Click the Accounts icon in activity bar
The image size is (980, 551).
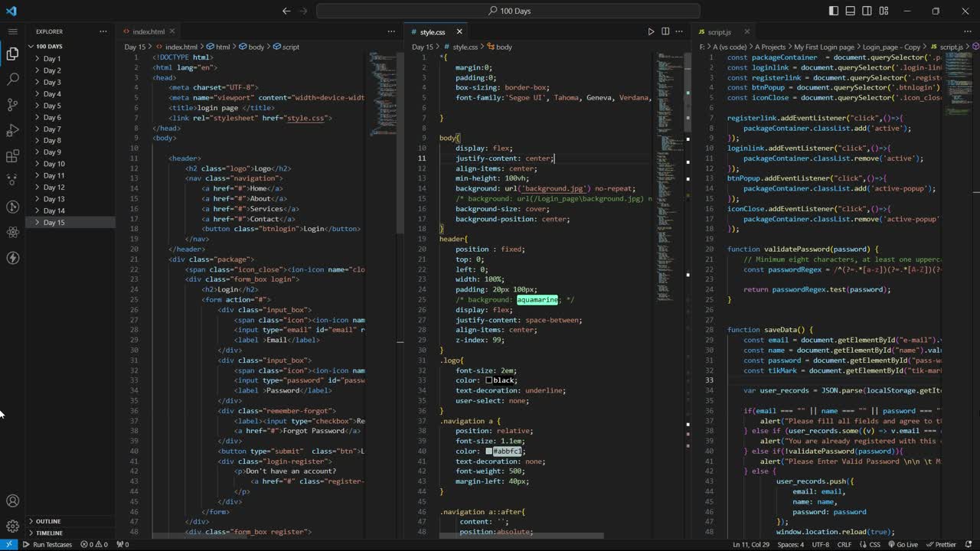[12, 501]
